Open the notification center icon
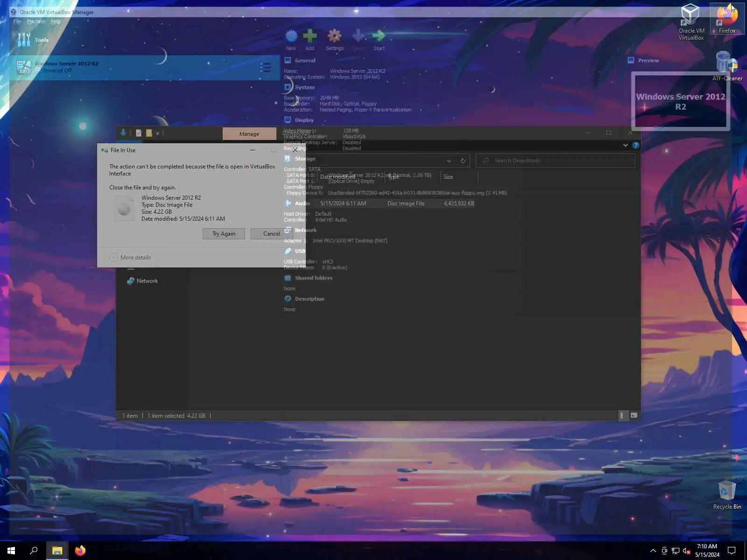747x560 pixels. [732, 551]
